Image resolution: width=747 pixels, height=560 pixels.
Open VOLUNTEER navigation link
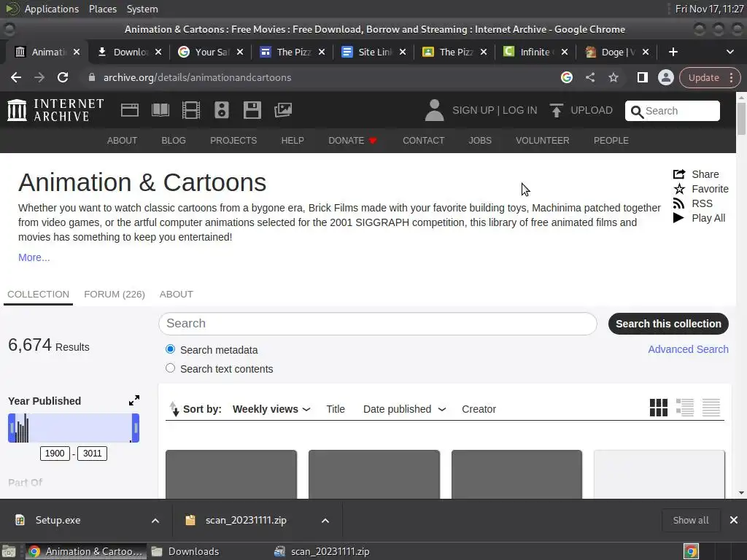pyautogui.click(x=542, y=141)
